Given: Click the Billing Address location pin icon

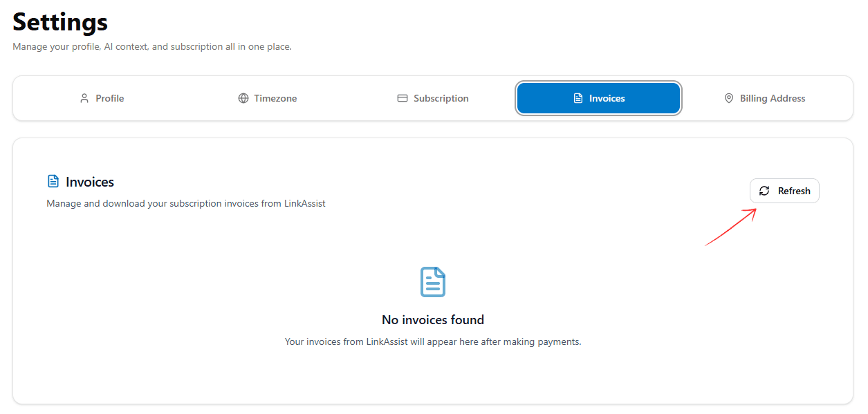Looking at the screenshot, I should pos(729,98).
